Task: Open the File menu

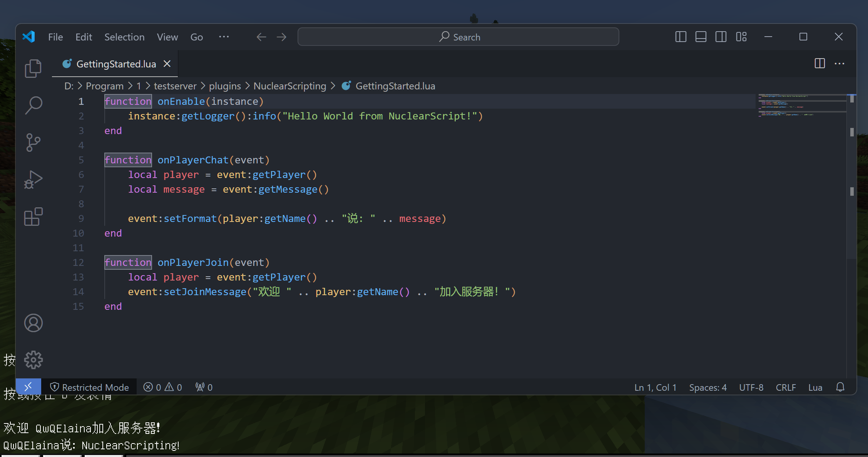Action: (x=55, y=37)
